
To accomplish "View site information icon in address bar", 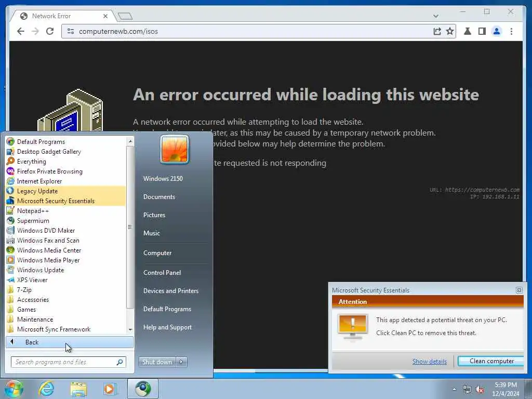I will [x=71, y=31].
